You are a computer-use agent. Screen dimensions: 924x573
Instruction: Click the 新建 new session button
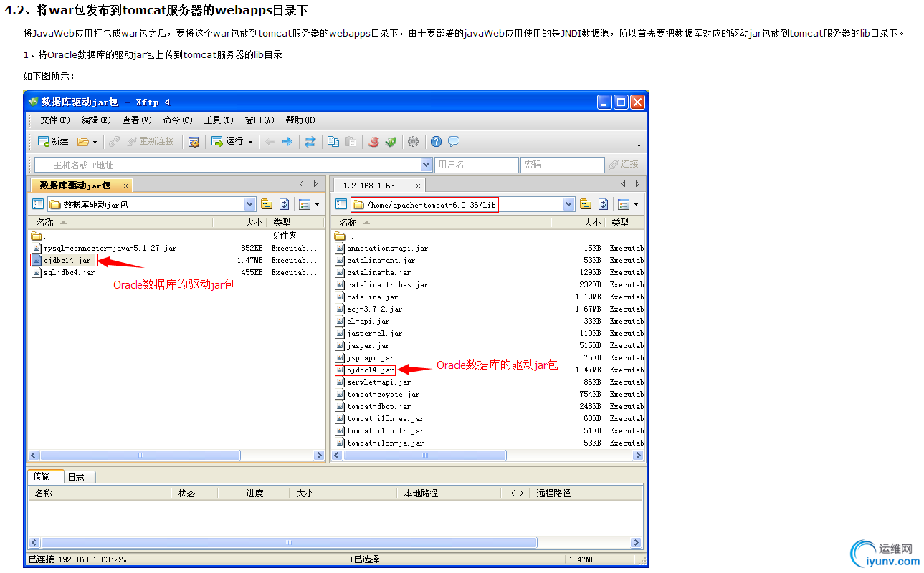53,141
